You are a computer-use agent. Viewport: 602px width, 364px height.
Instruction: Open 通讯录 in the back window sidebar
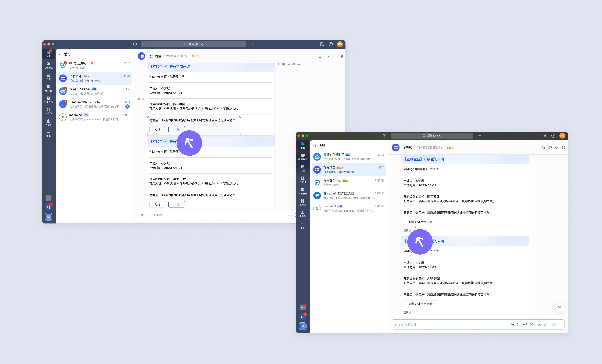click(48, 123)
